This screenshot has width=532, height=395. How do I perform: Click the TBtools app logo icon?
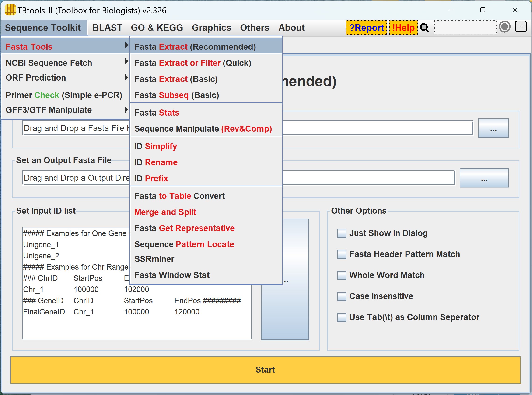click(10, 10)
